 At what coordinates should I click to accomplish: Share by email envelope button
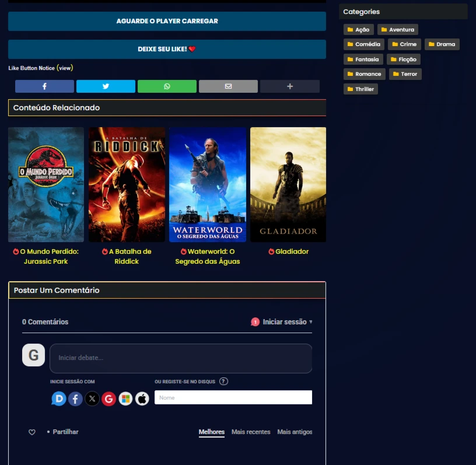point(228,86)
